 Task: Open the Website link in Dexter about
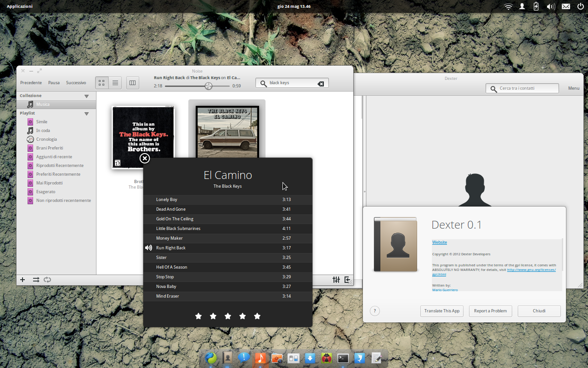pyautogui.click(x=440, y=242)
